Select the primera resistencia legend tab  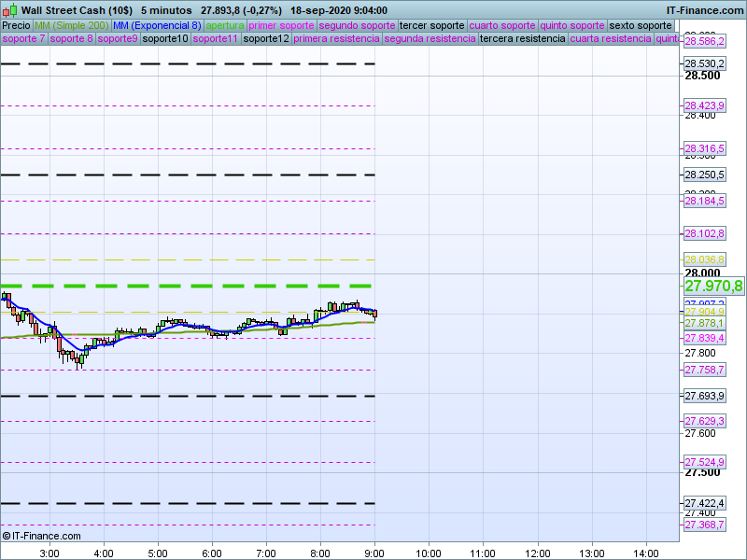(x=336, y=39)
